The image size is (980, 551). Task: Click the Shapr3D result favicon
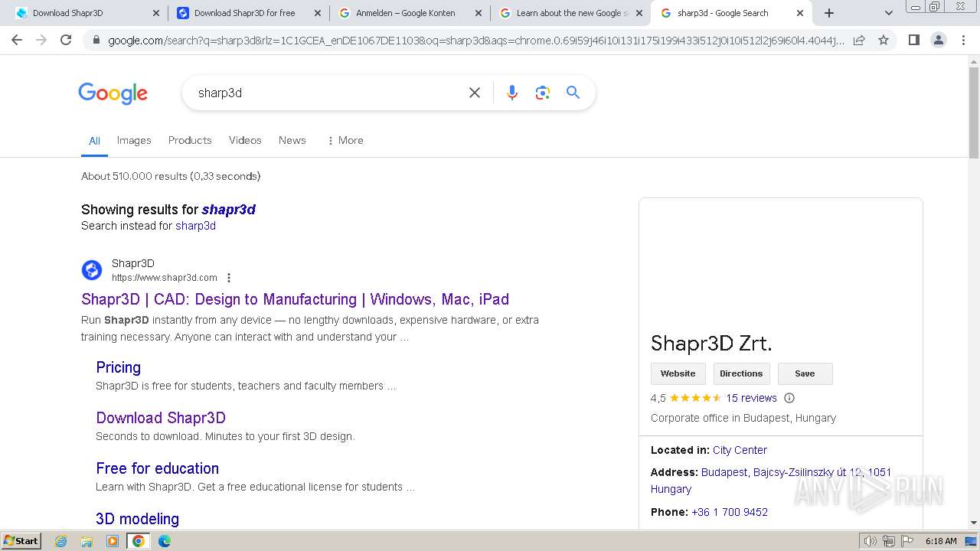pos(92,270)
